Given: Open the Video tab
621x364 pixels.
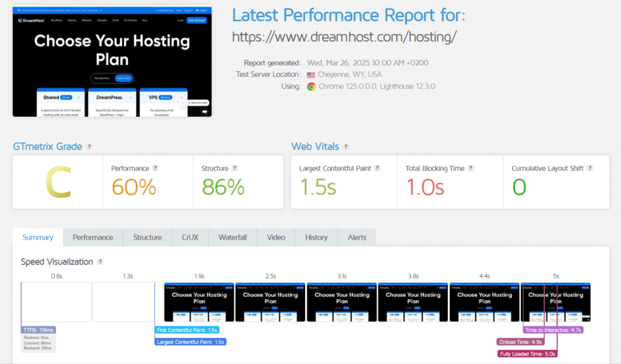Looking at the screenshot, I should pos(276,237).
